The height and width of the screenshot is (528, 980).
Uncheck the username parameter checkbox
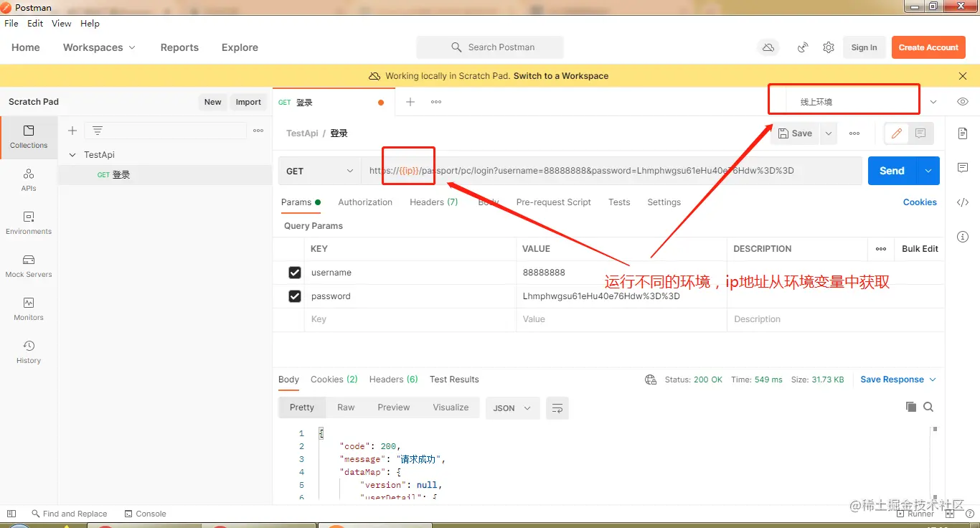tap(295, 273)
